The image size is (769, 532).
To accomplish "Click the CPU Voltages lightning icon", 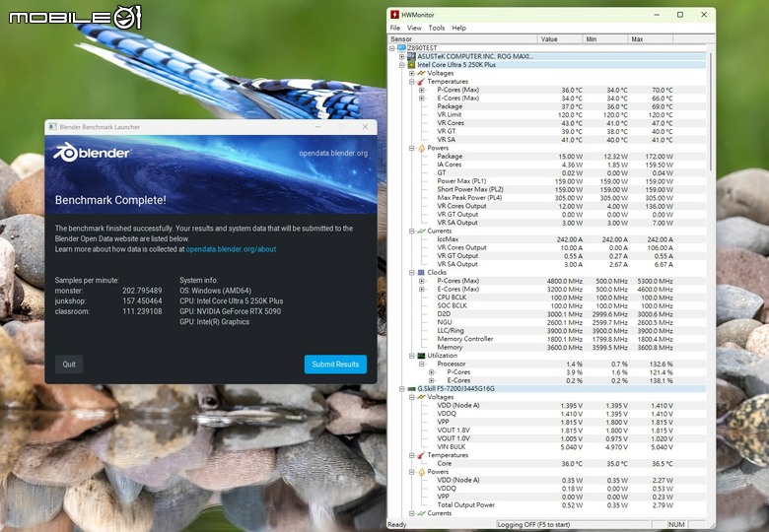I will point(421,73).
